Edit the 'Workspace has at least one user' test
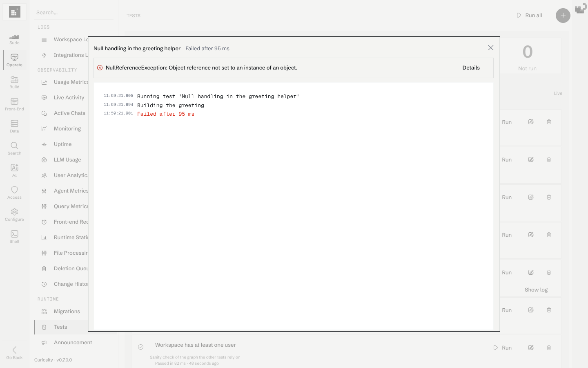Image resolution: width=588 pixels, height=368 pixels. pyautogui.click(x=531, y=348)
